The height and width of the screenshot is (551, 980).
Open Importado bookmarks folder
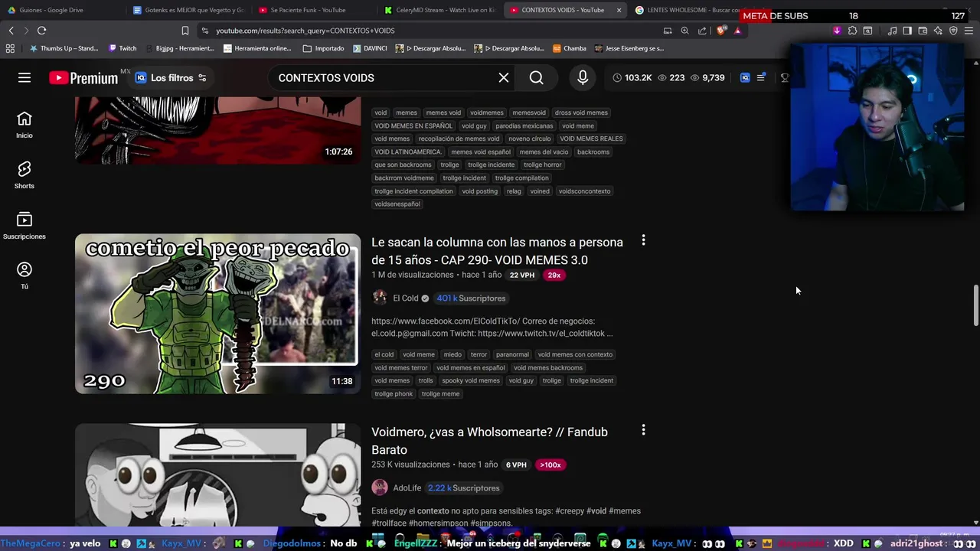324,48
